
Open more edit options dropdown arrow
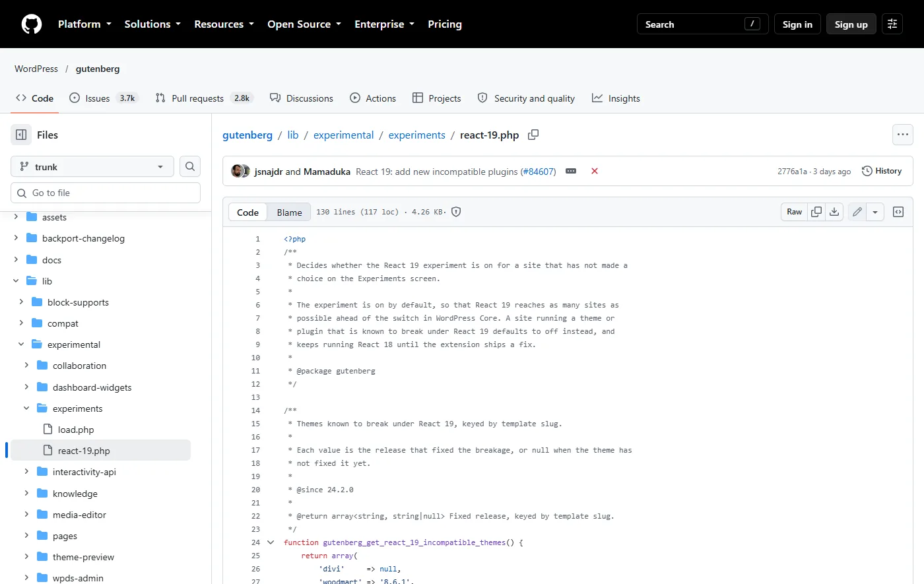(875, 212)
